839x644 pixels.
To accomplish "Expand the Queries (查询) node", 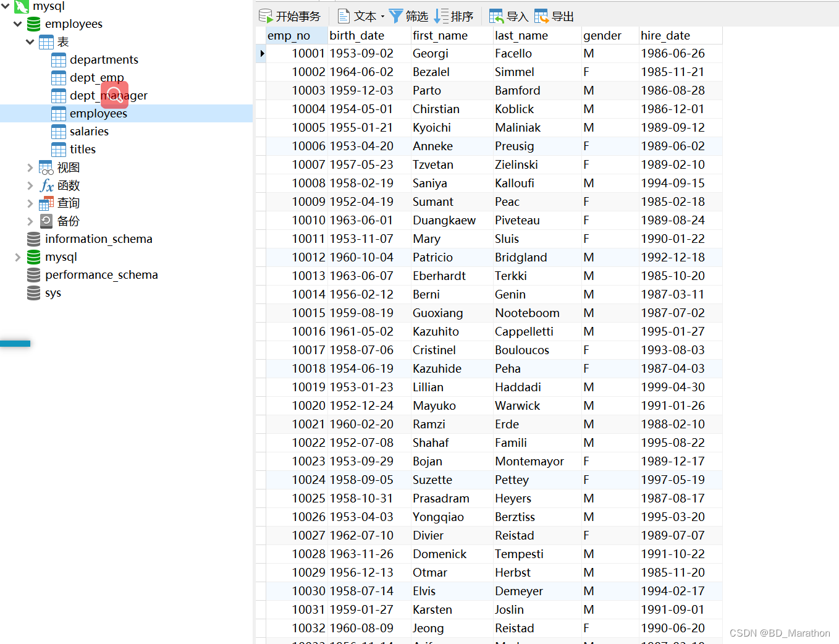I will point(30,203).
